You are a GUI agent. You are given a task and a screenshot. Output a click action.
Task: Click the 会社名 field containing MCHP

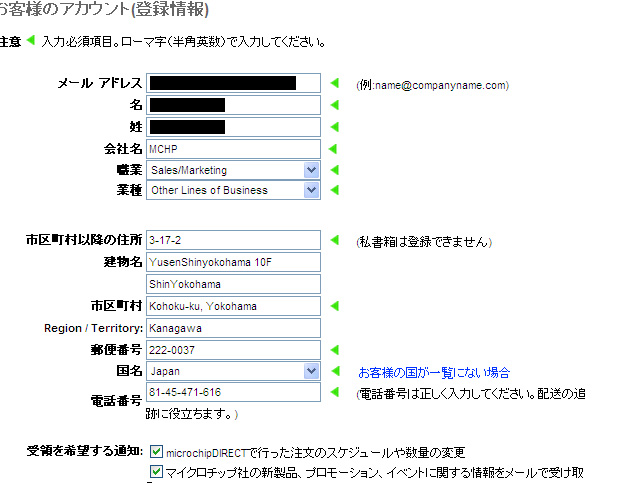pyautogui.click(x=233, y=149)
